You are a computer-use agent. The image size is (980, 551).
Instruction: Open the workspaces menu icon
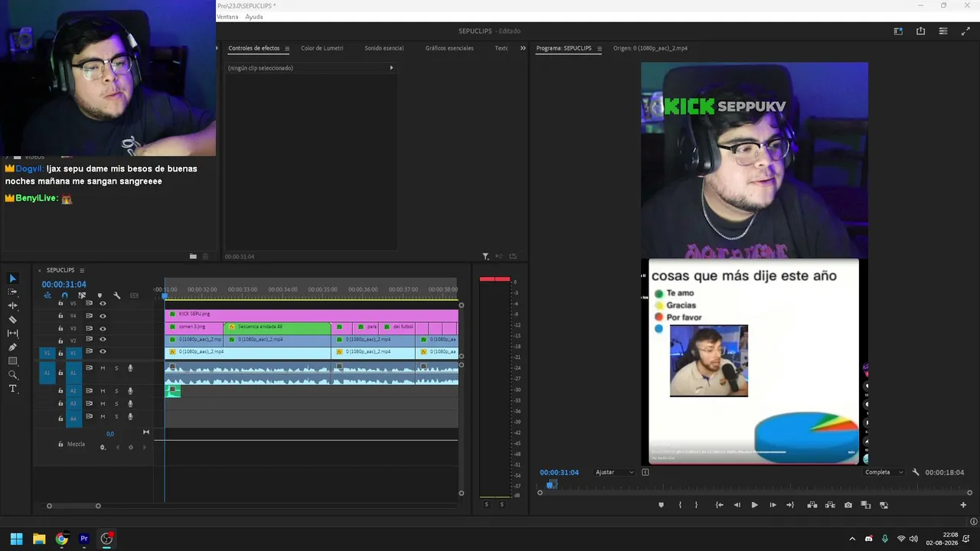pos(898,31)
